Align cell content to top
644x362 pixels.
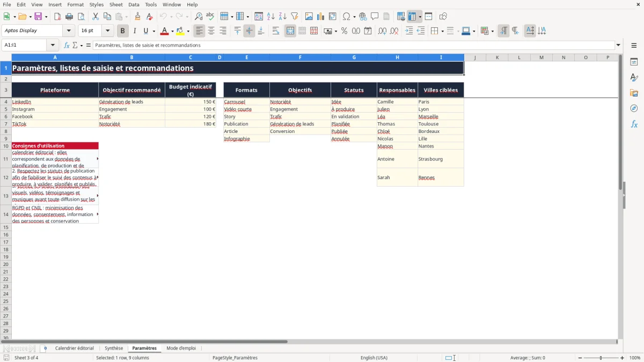pyautogui.click(x=238, y=31)
